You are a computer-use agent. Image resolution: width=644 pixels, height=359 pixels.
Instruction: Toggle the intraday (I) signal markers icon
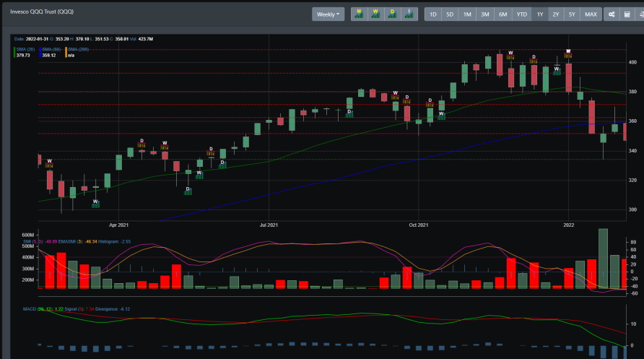[x=409, y=14]
